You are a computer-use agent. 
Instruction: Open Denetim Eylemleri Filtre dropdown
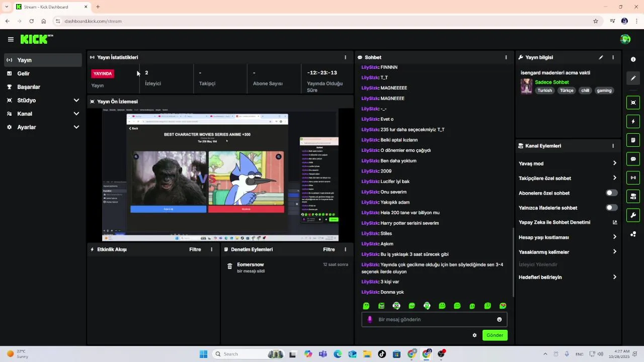(329, 249)
